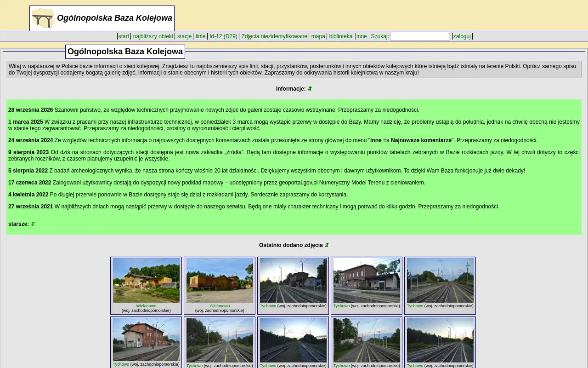Open second Wielanowo wooden building thumbnail
This screenshot has width=588, height=368.
pos(220,280)
